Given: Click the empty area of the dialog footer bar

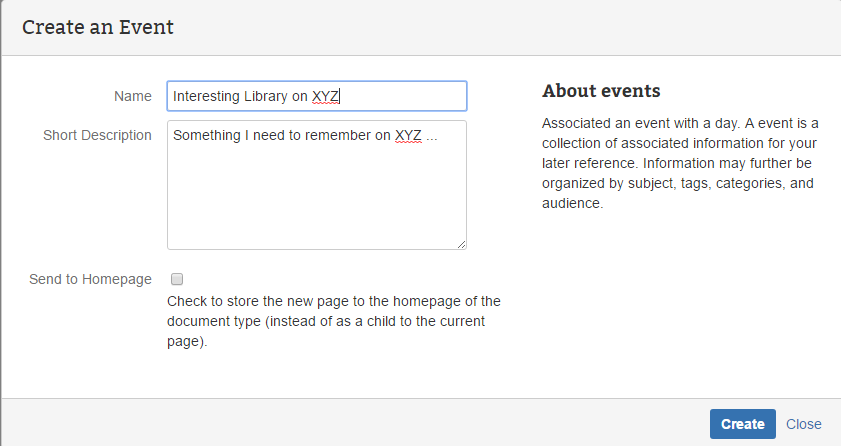Looking at the screenshot, I should [350, 423].
